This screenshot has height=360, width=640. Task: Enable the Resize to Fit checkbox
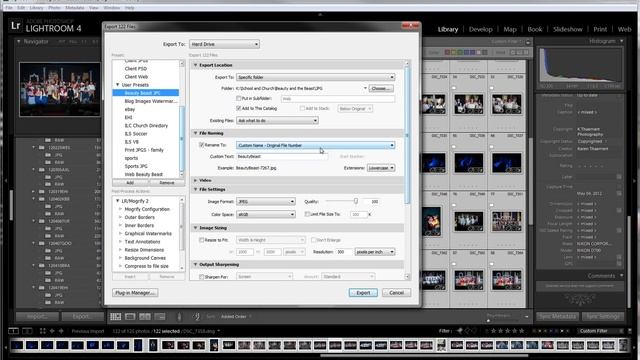pyautogui.click(x=202, y=240)
